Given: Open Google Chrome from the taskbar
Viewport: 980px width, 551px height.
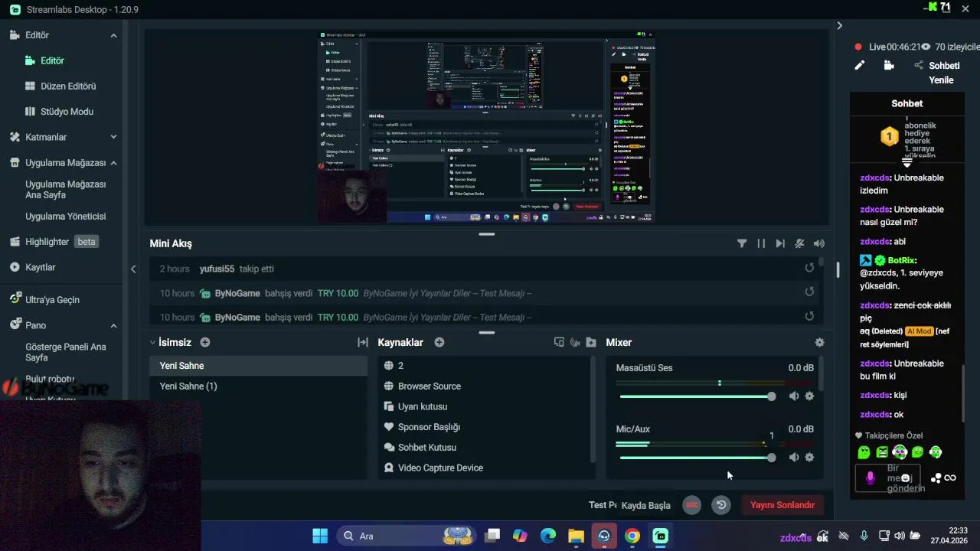Looking at the screenshot, I should tap(632, 536).
